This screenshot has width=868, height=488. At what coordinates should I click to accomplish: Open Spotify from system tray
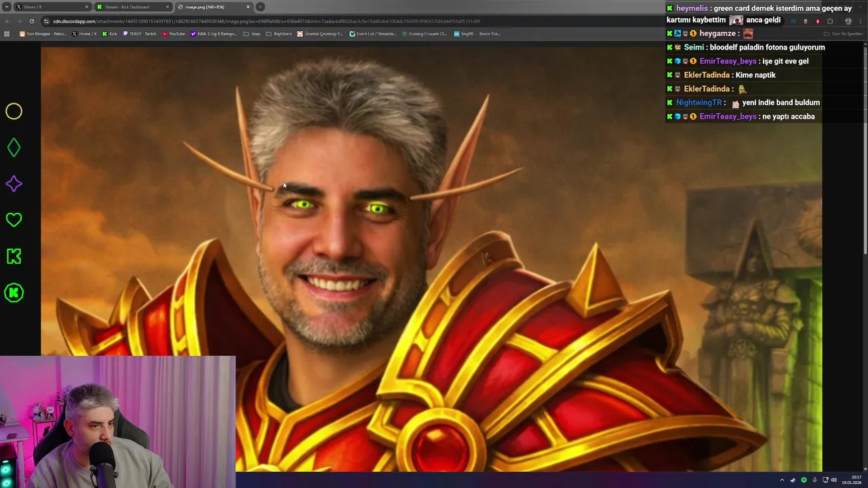[804, 480]
